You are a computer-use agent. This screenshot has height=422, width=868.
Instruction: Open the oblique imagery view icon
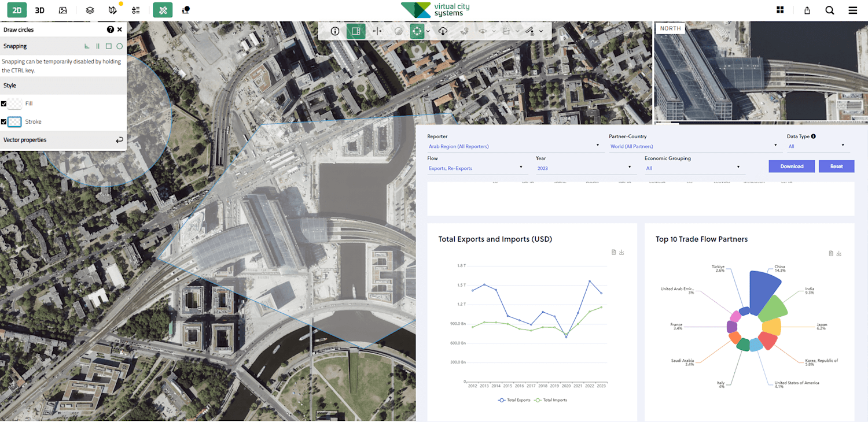[62, 10]
